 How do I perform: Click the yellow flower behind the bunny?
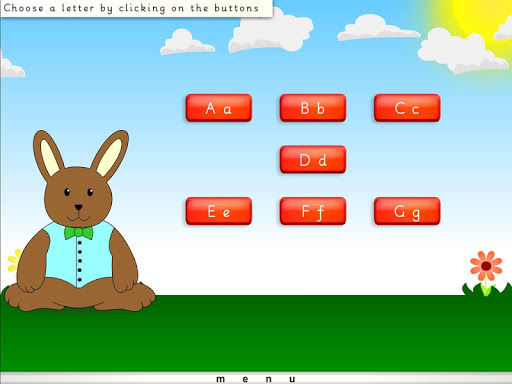coord(14,260)
